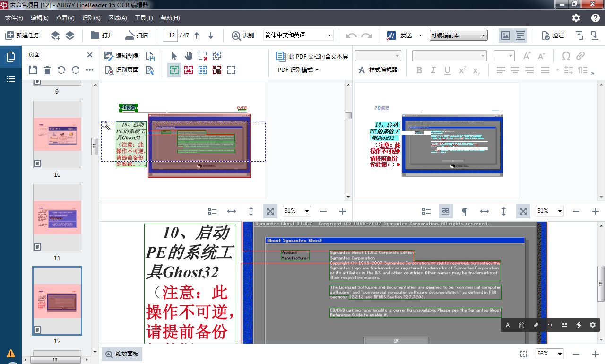Expand the 发送 dropdown arrow
This screenshot has height=364, width=605.
tap(420, 35)
